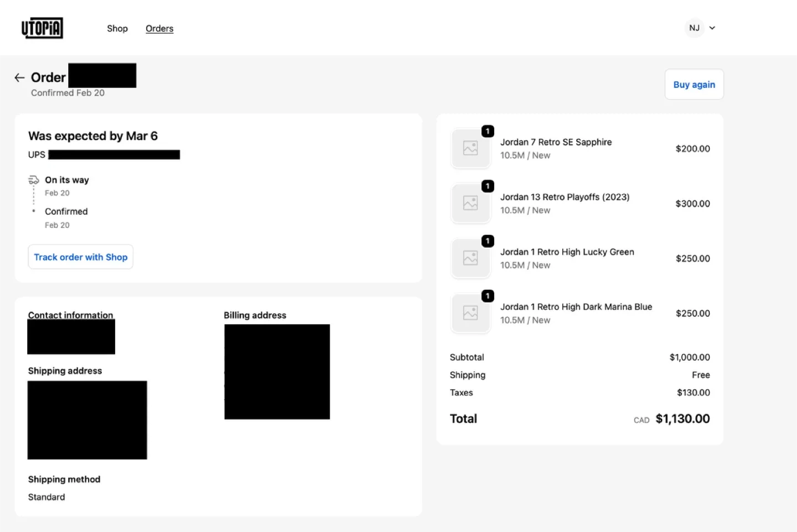Click Track order with Shop
This screenshot has height=532, width=797.
[x=81, y=257]
